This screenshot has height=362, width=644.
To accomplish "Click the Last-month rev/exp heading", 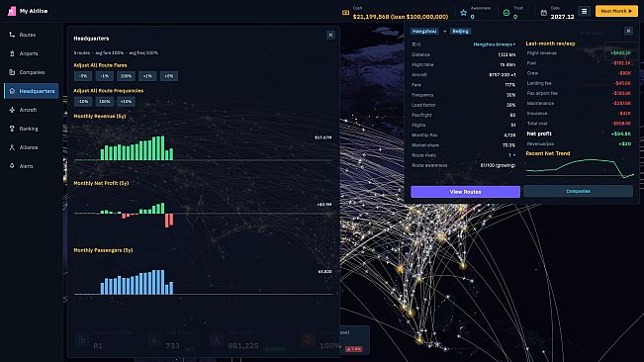I will tap(550, 44).
